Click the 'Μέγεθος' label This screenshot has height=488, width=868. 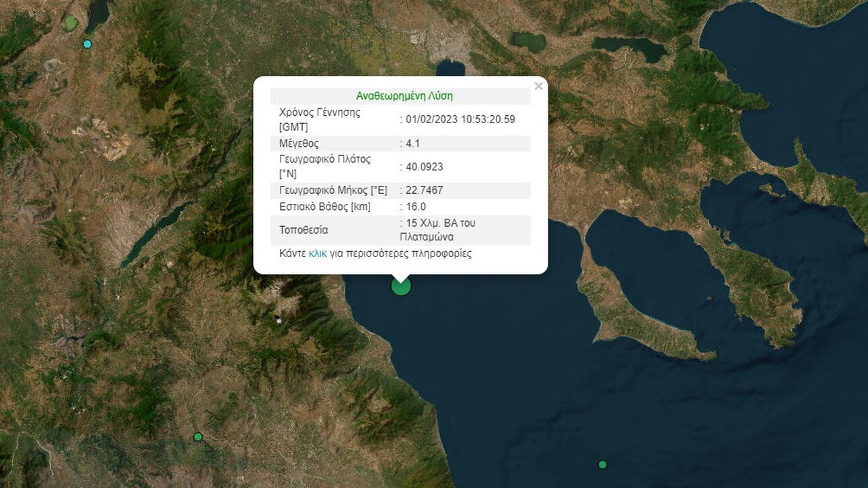coord(299,143)
